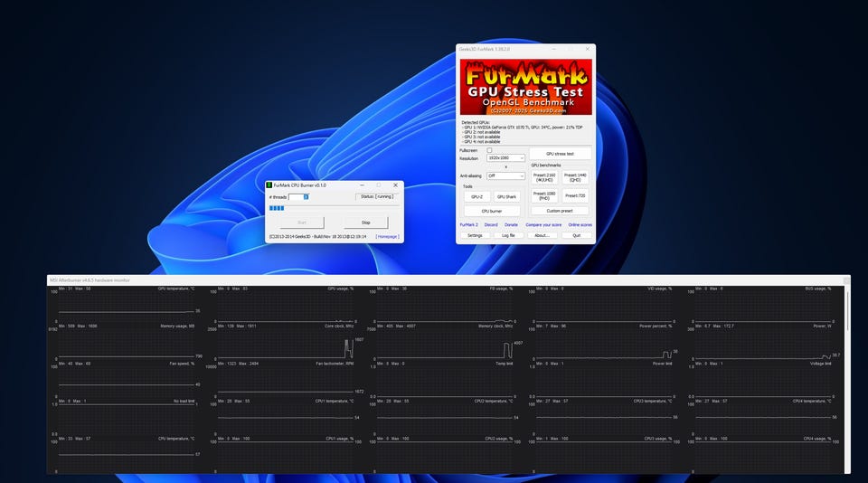Screen dimensions: 868x483
Task: Click the Custom preset button
Action: coord(560,211)
